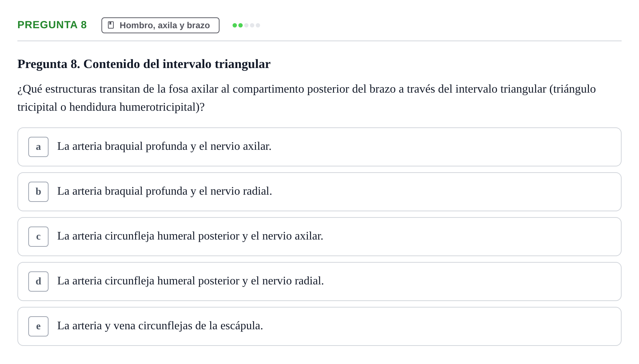Click the "PREGUNTA 8" header label
The image size is (639, 364).
click(52, 25)
